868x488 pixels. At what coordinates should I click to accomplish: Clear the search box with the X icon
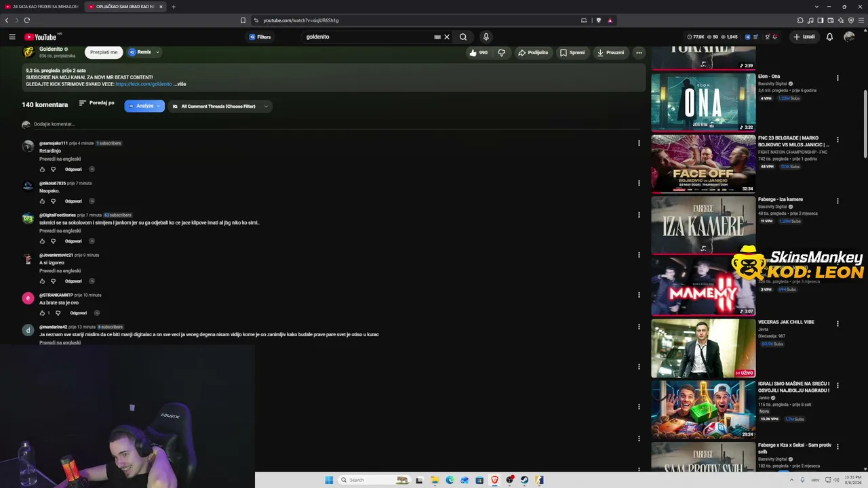[447, 37]
